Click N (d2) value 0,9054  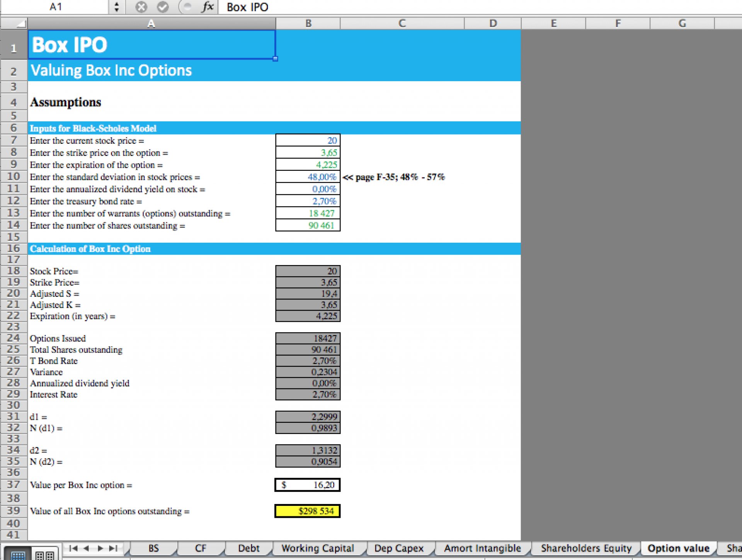tap(308, 461)
